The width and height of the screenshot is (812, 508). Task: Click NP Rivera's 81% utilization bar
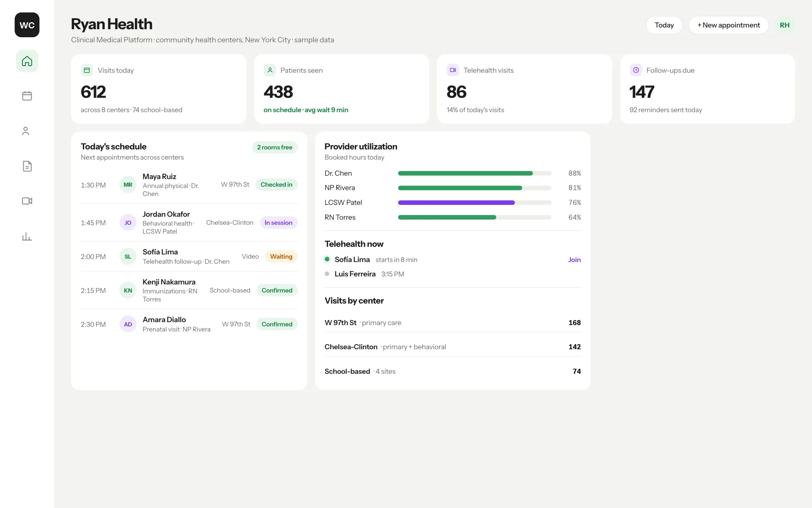(475, 188)
